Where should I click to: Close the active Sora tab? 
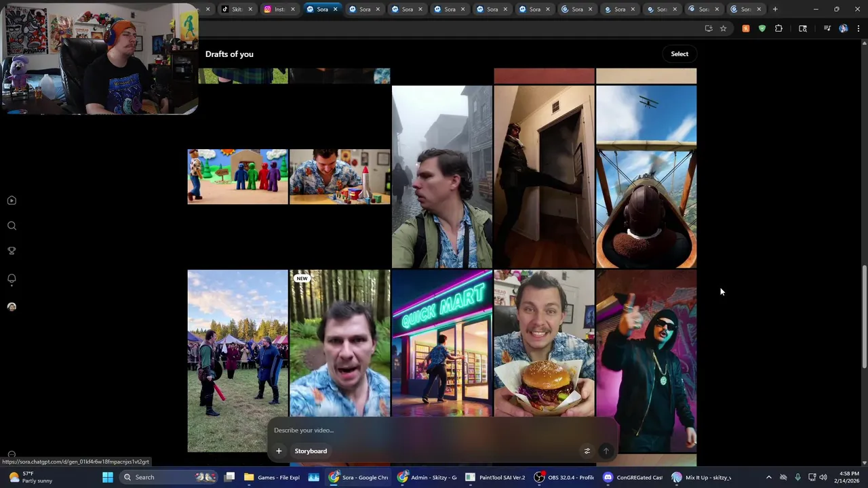click(x=336, y=9)
